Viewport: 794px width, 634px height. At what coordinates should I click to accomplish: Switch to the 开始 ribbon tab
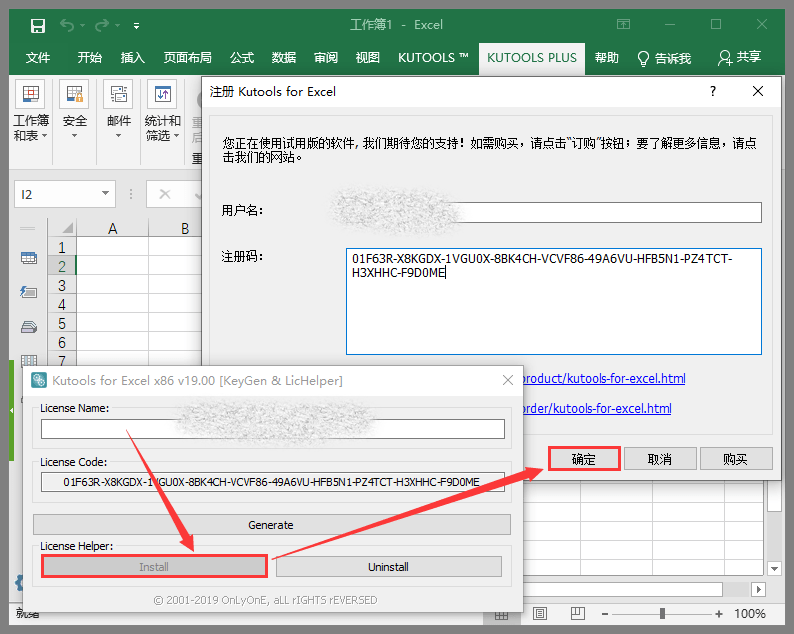click(x=90, y=58)
